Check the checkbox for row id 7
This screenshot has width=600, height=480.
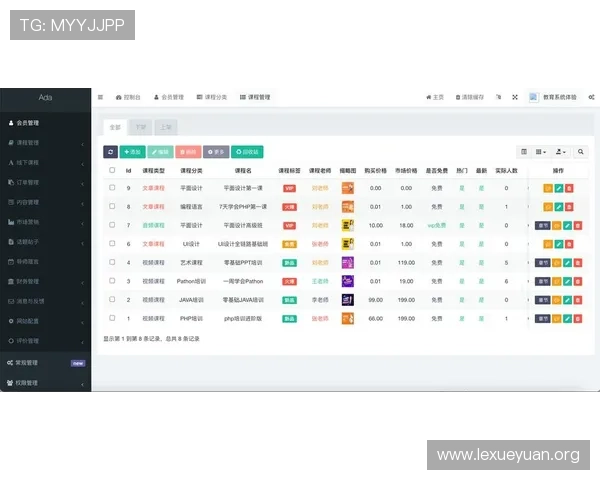[112, 225]
